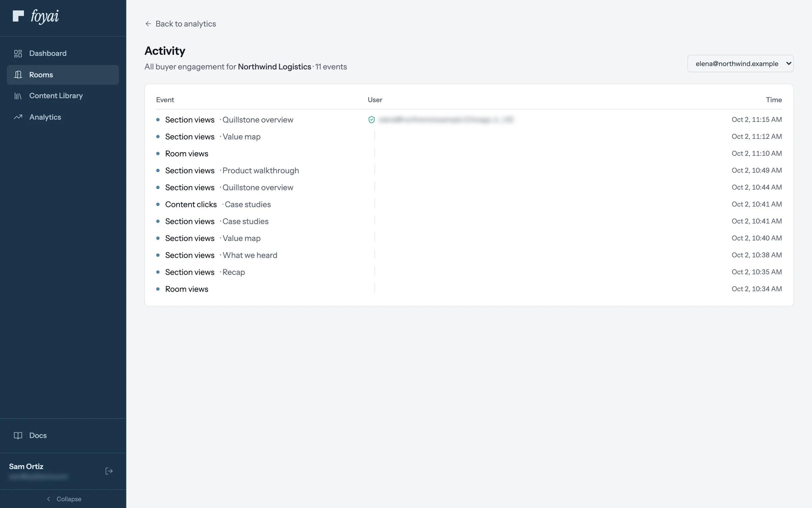Click the User column header

click(x=375, y=100)
